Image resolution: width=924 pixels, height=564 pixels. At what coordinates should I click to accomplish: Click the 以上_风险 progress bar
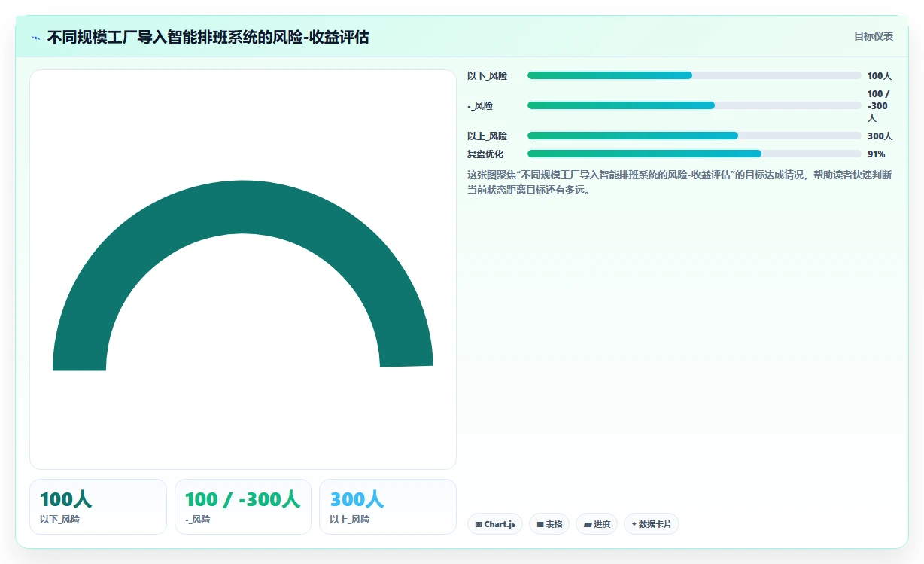pyautogui.click(x=695, y=136)
